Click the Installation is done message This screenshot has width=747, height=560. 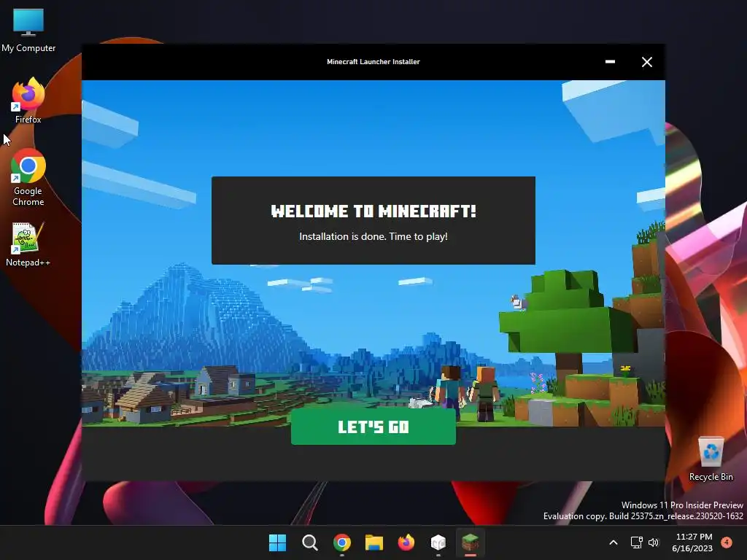pos(373,236)
